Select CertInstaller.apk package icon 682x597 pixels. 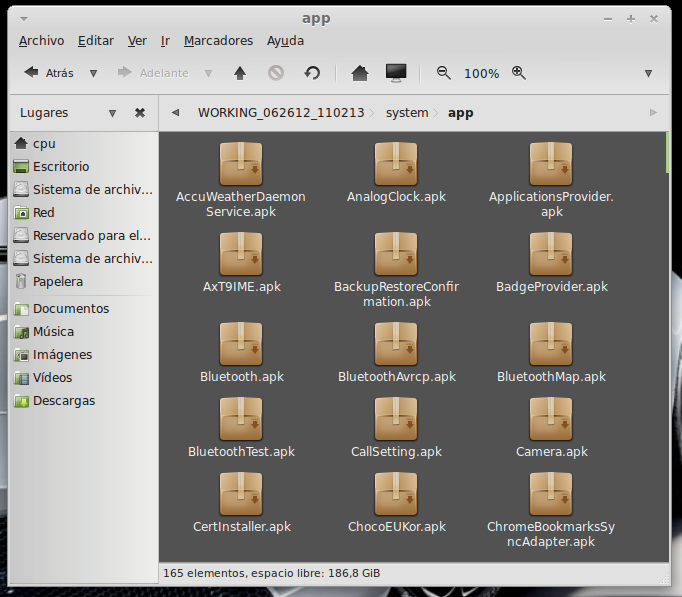click(241, 494)
